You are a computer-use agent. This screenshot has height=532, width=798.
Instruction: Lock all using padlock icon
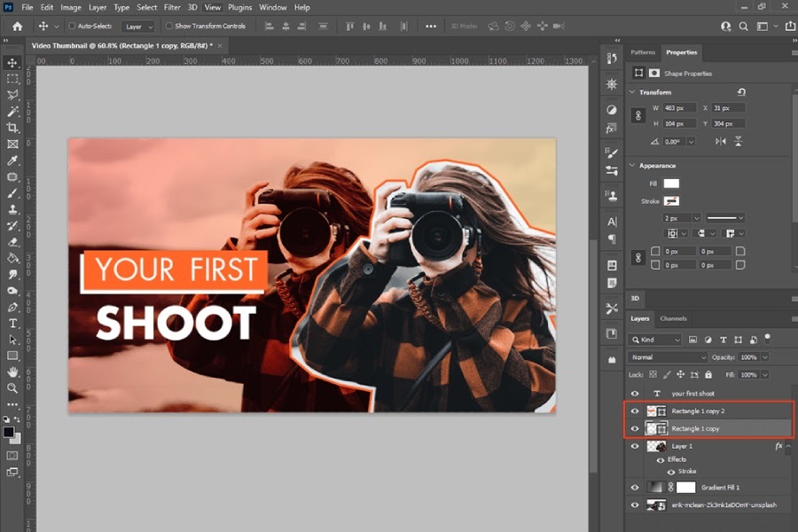(708, 375)
